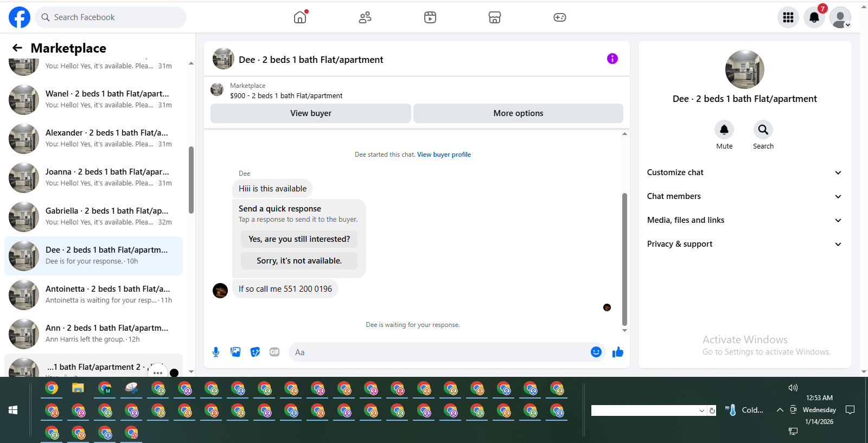Open the View buyer profile link
The image size is (868, 443).
tap(444, 155)
